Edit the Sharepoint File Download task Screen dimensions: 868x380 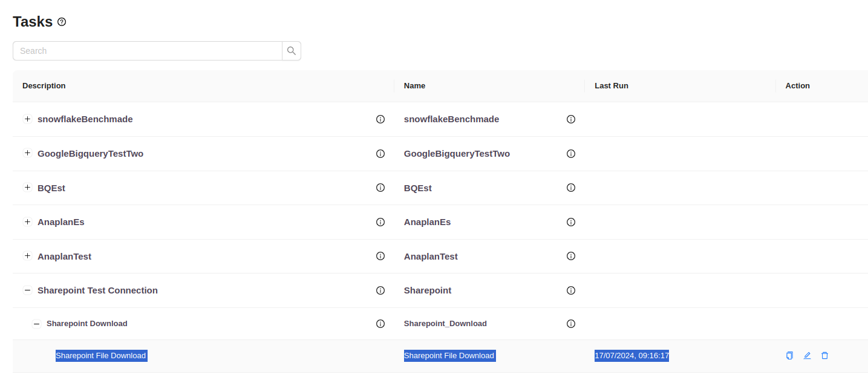[x=807, y=356]
